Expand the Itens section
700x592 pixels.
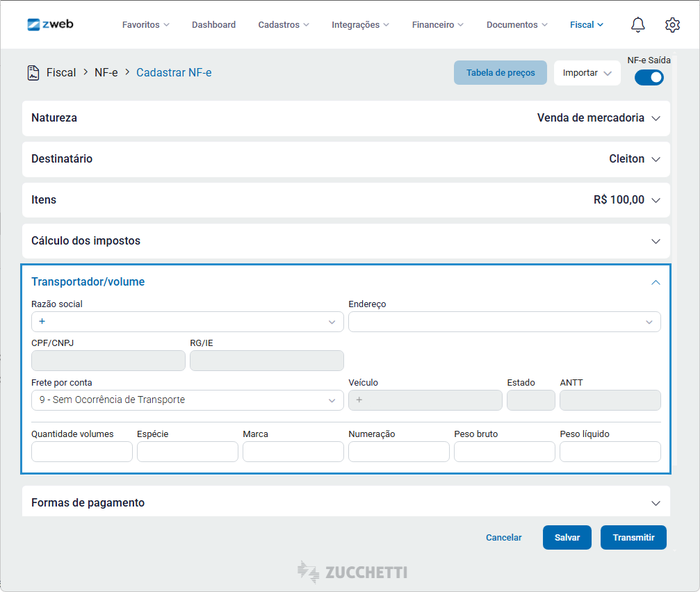655,200
